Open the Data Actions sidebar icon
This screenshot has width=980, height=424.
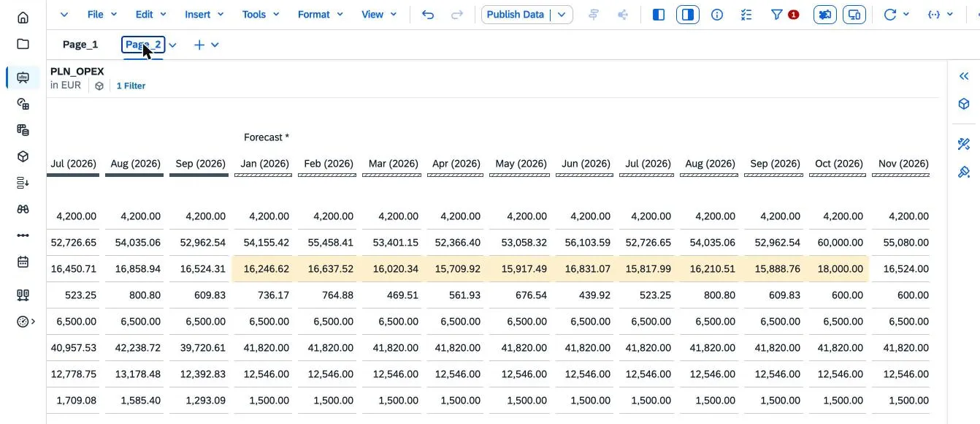pos(23,183)
